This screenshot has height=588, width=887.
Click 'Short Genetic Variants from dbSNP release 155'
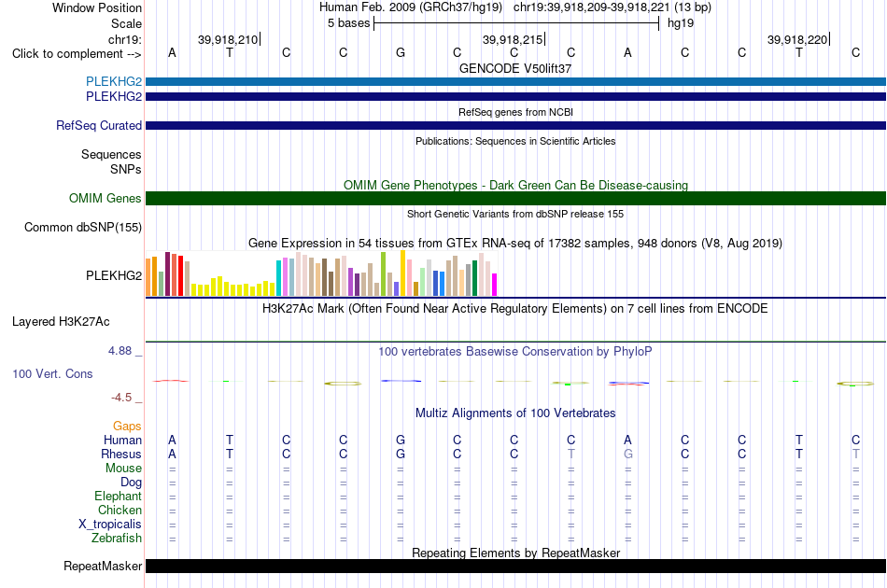[515, 214]
